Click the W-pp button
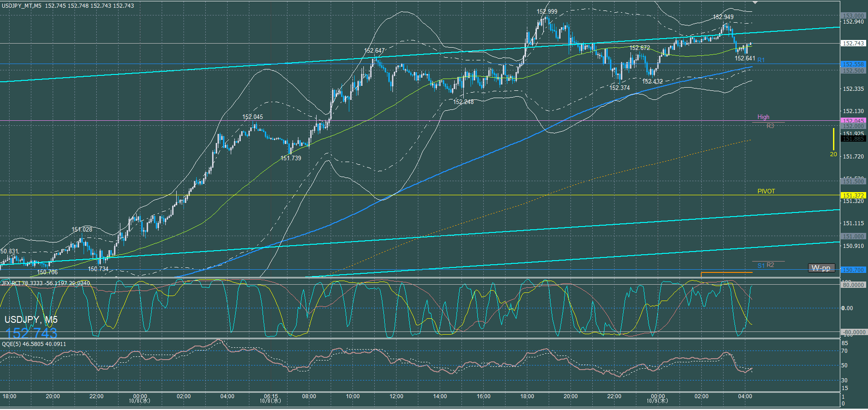 (x=821, y=268)
